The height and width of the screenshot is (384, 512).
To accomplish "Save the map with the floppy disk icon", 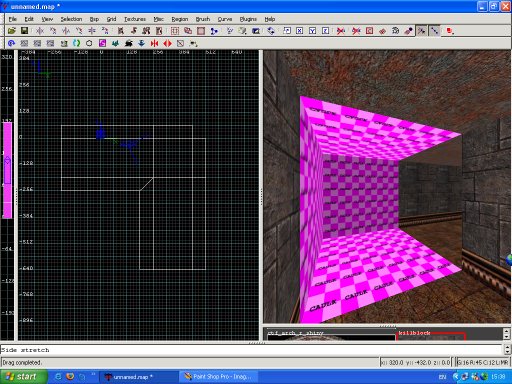I will [24, 31].
